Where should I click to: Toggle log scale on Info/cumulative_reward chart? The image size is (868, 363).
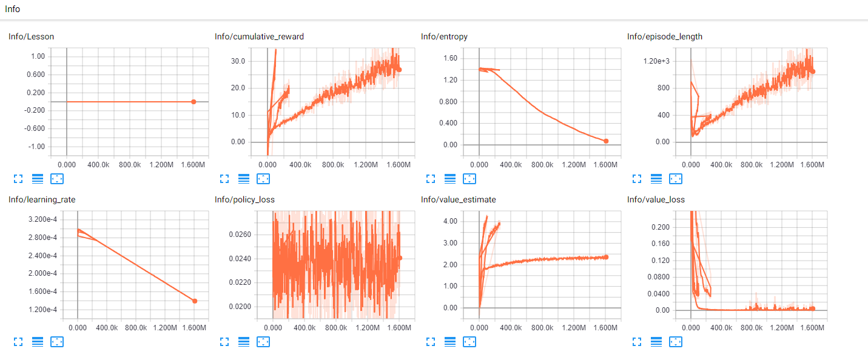(243, 179)
